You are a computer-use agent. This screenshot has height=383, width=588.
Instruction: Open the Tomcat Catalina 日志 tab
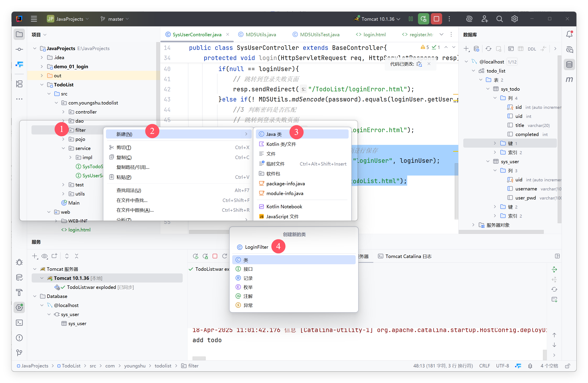tap(405, 256)
